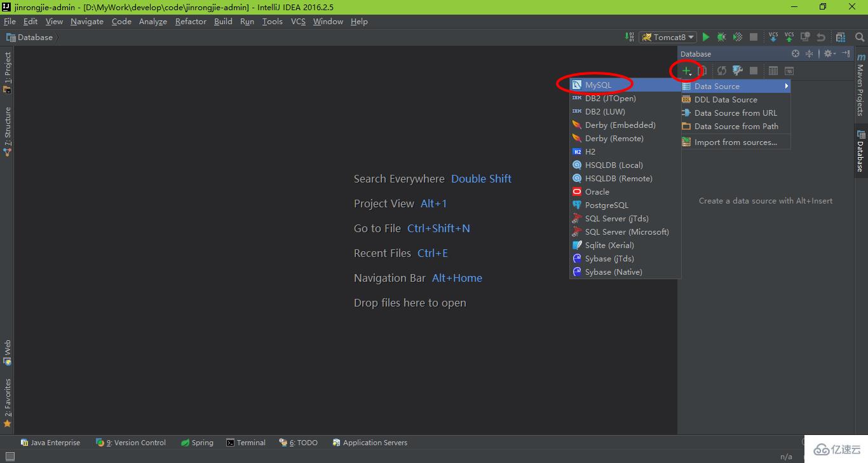This screenshot has height=463, width=868.
Task: Open the File menu
Action: [x=10, y=21]
